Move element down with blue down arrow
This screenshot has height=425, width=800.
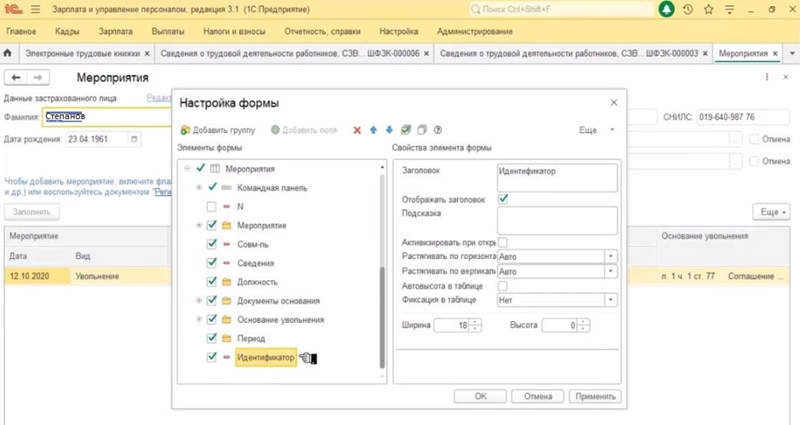(389, 130)
